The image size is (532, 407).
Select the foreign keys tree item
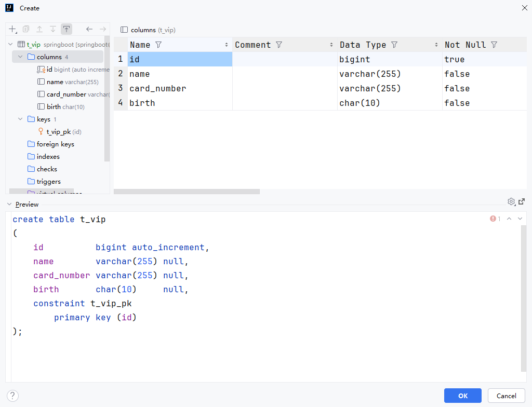pos(55,144)
